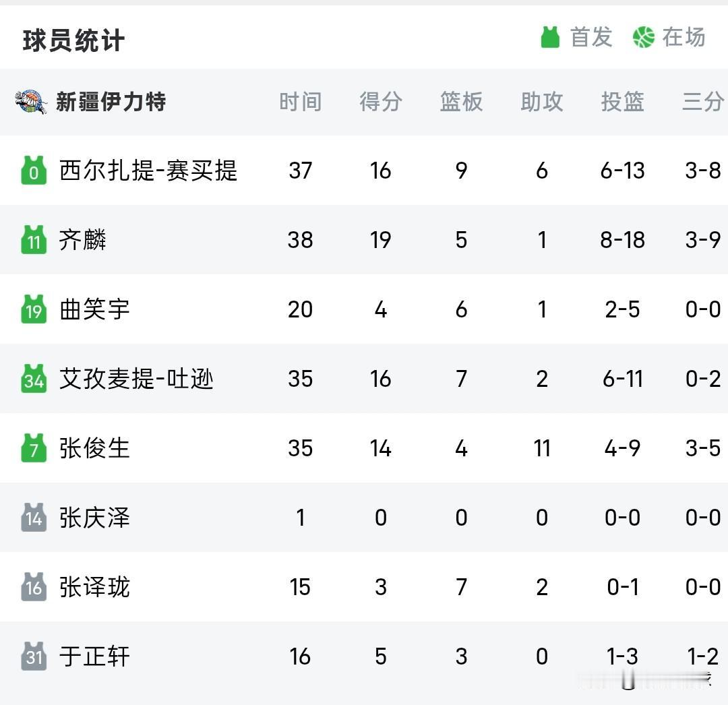
Task: Click team name 新疆伊力特
Action: click(111, 102)
